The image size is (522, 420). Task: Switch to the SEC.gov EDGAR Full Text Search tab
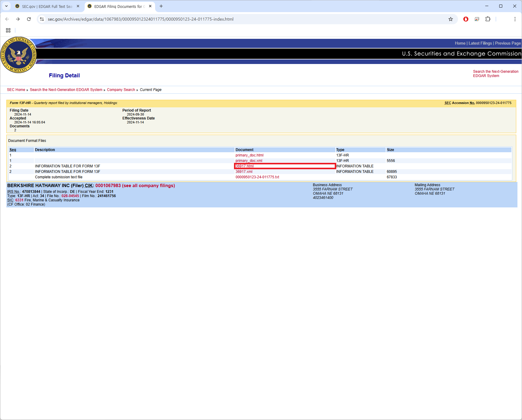(47, 6)
